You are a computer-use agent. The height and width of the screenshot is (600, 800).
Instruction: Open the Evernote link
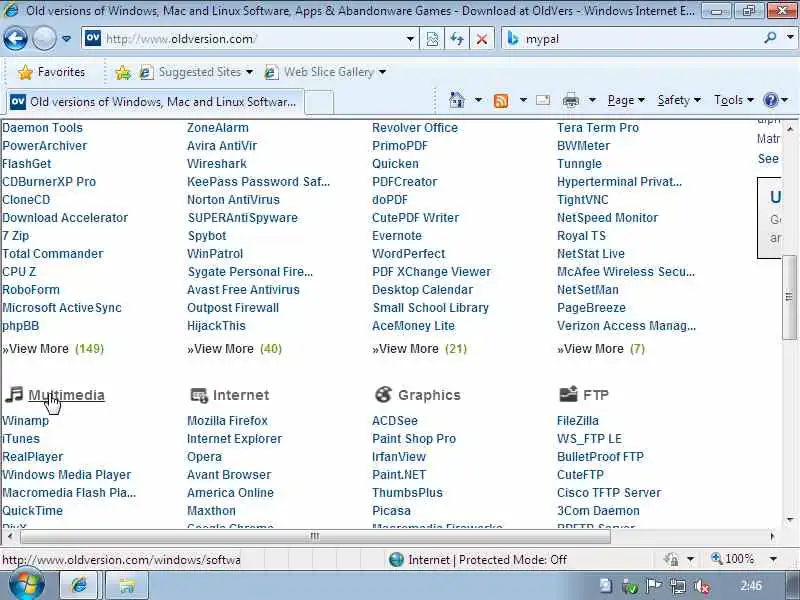(x=397, y=236)
